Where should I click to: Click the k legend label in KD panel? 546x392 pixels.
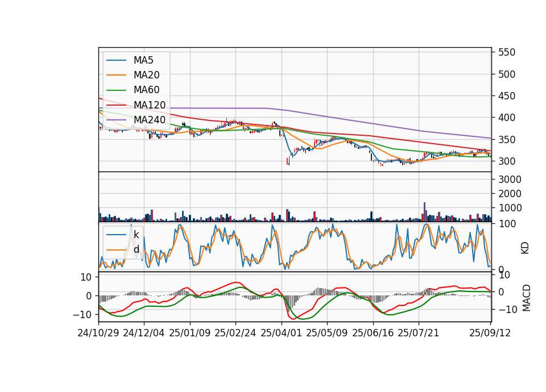coord(136,235)
